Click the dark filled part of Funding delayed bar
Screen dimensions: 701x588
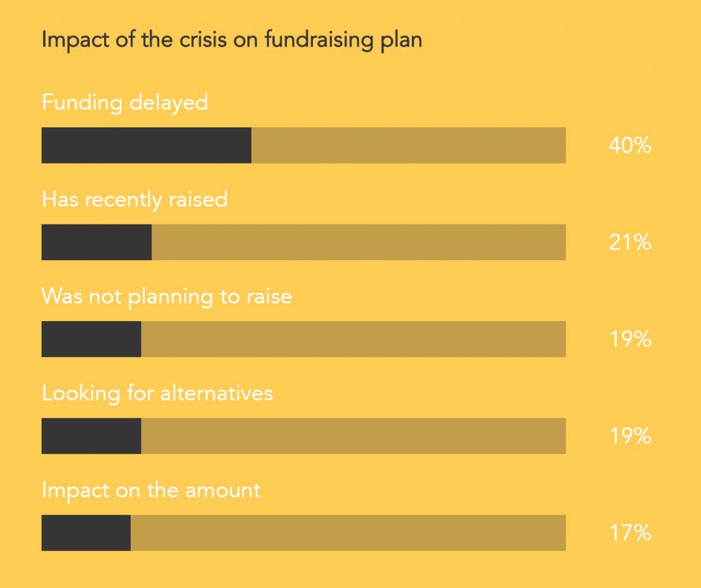[146, 145]
